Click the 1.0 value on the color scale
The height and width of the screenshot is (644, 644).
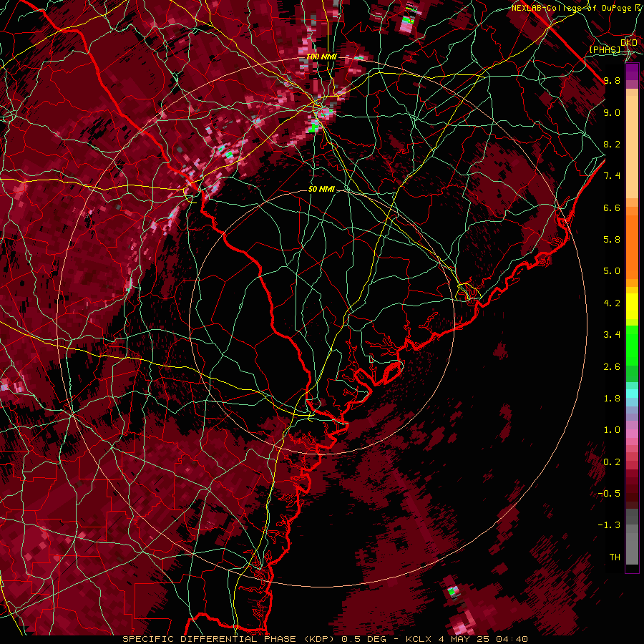pyautogui.click(x=612, y=430)
